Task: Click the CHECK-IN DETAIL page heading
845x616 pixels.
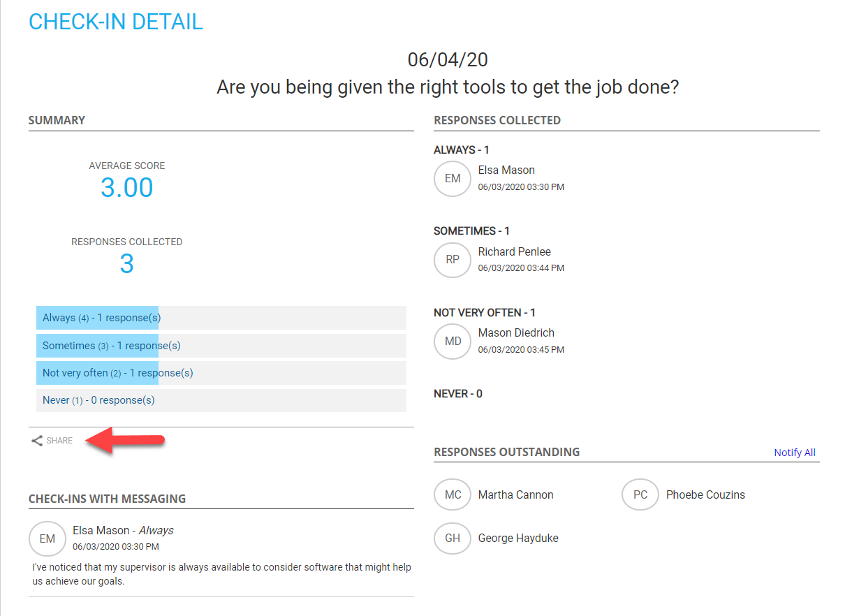Action: click(x=116, y=22)
